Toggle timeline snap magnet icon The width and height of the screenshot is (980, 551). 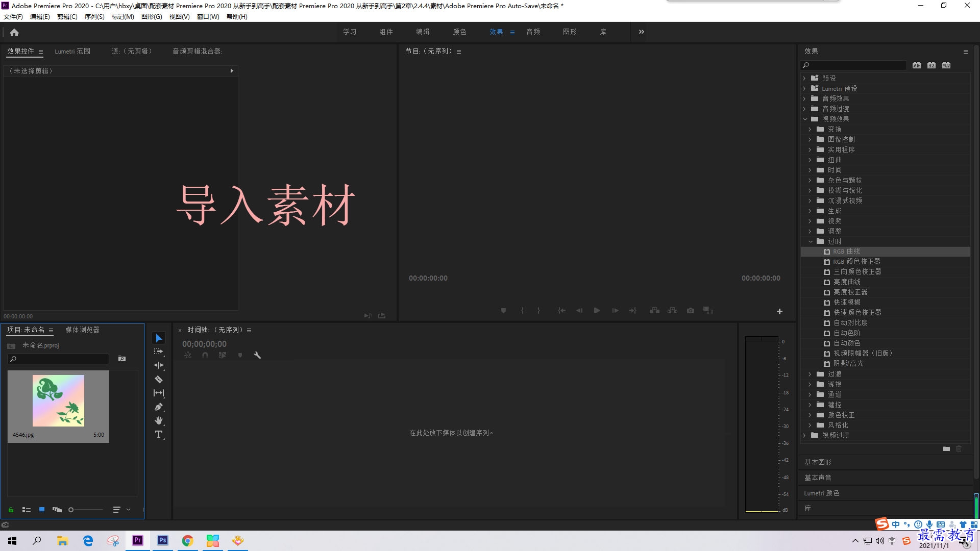pos(205,355)
